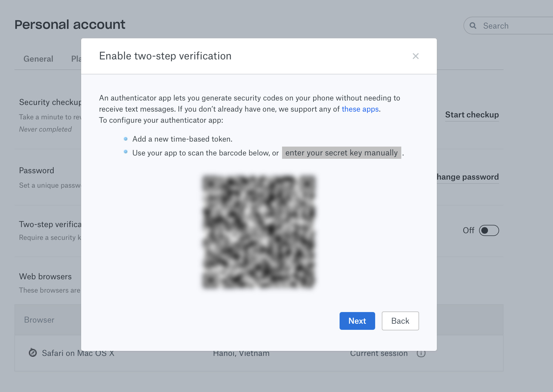Screen dimensions: 553x392
Task: Click the Next button
Action: (357, 321)
